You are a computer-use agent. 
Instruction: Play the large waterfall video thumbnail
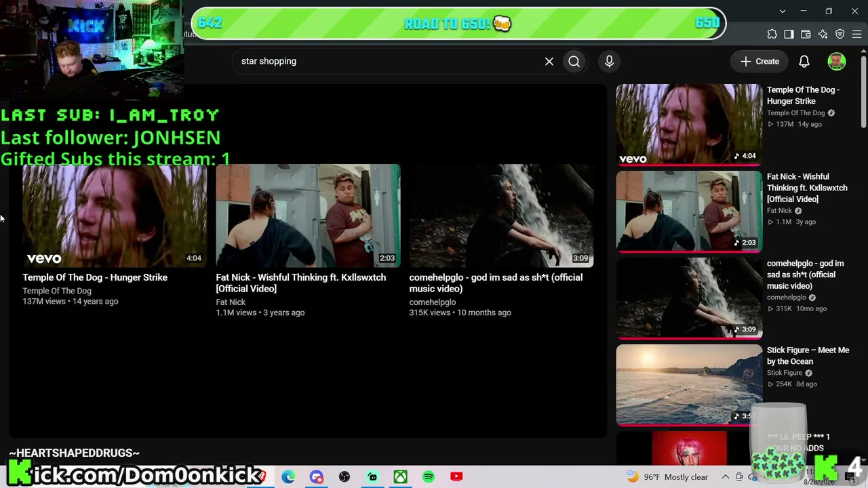[x=501, y=216]
